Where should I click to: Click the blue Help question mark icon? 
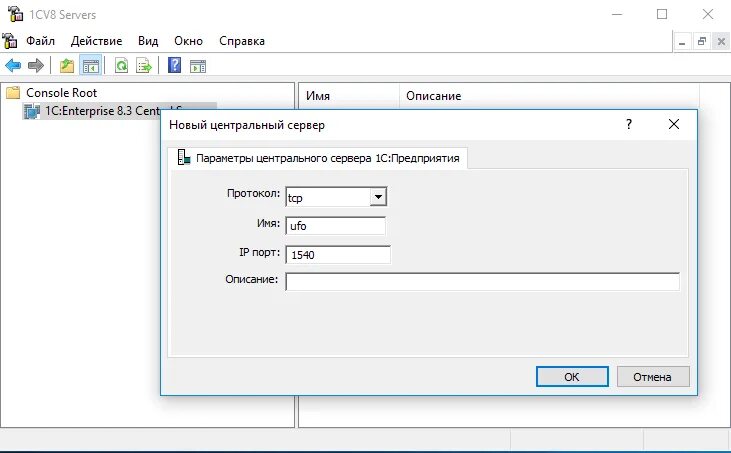tap(174, 65)
